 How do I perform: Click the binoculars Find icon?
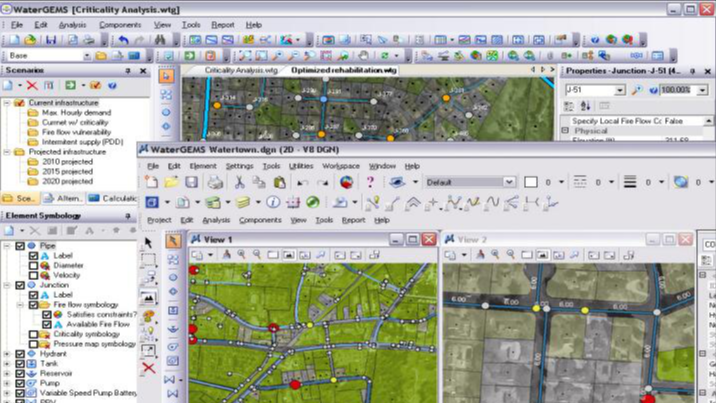[160, 40]
